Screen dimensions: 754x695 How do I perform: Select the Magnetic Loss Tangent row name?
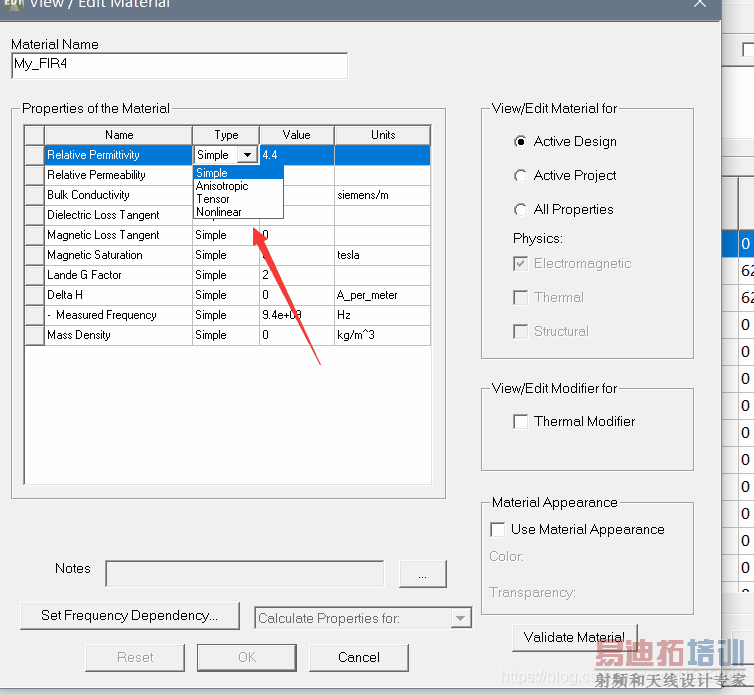tap(118, 235)
